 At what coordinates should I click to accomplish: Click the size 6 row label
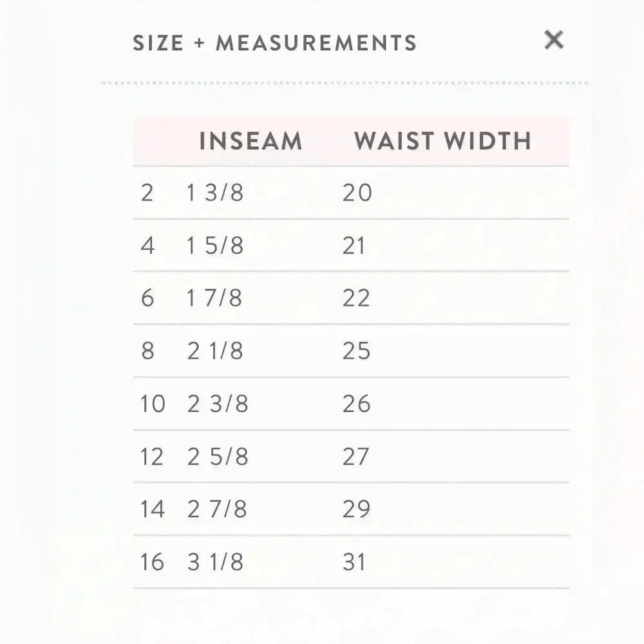[147, 298]
